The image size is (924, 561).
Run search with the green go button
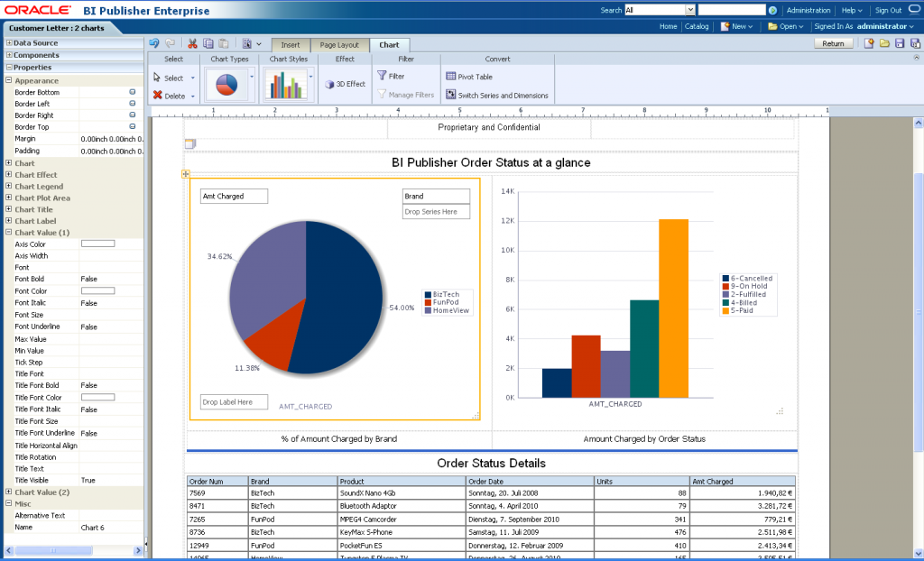pos(772,10)
